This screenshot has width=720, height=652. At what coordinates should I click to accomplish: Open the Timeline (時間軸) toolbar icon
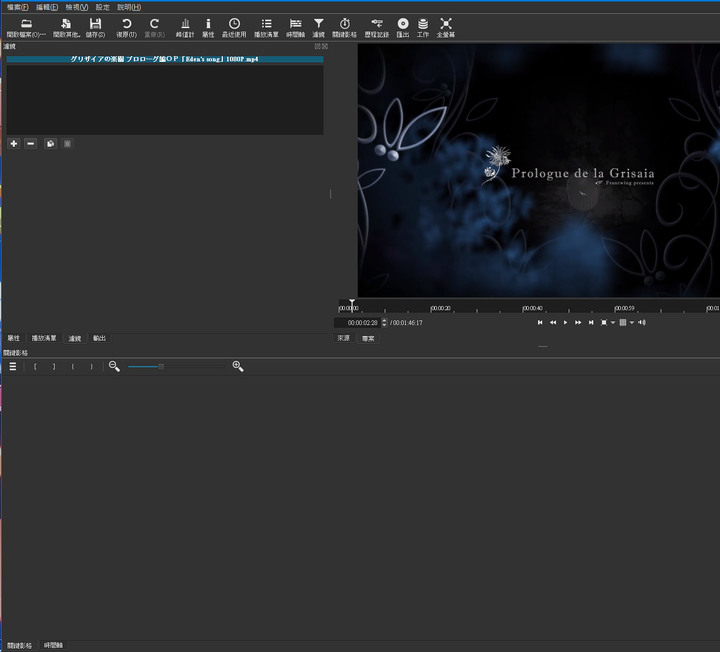tap(295, 28)
